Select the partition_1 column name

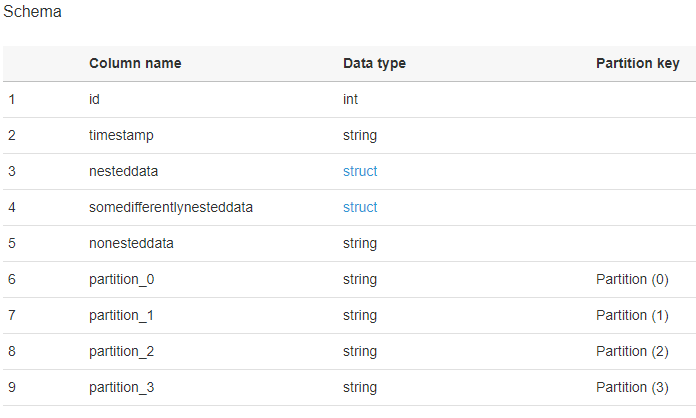click(121, 315)
